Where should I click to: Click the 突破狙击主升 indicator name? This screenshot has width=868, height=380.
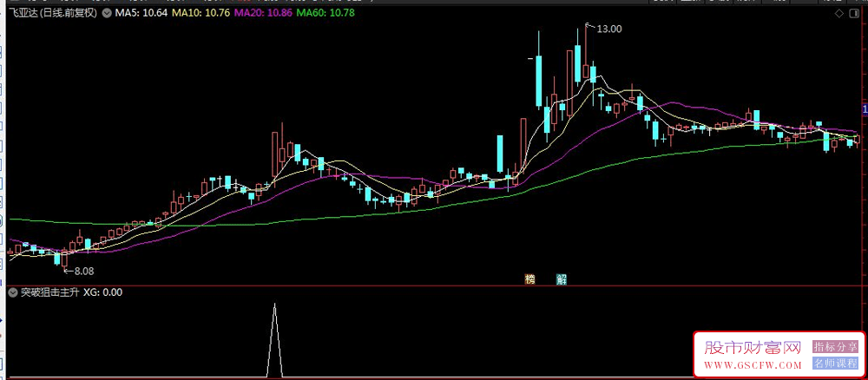49,292
